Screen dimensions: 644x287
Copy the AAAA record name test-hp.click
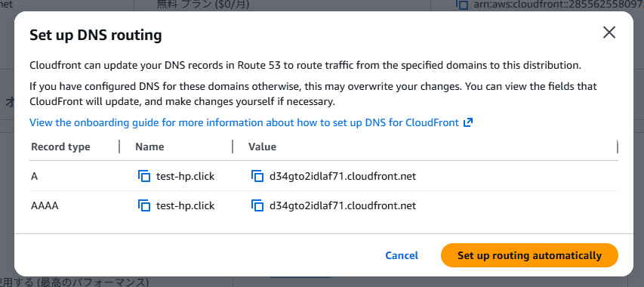[x=144, y=205]
